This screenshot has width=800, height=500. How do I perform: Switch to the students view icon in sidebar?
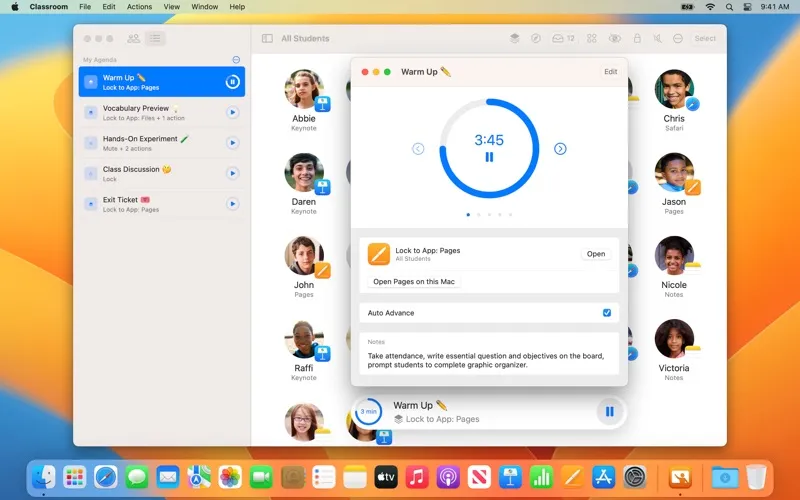(x=134, y=38)
